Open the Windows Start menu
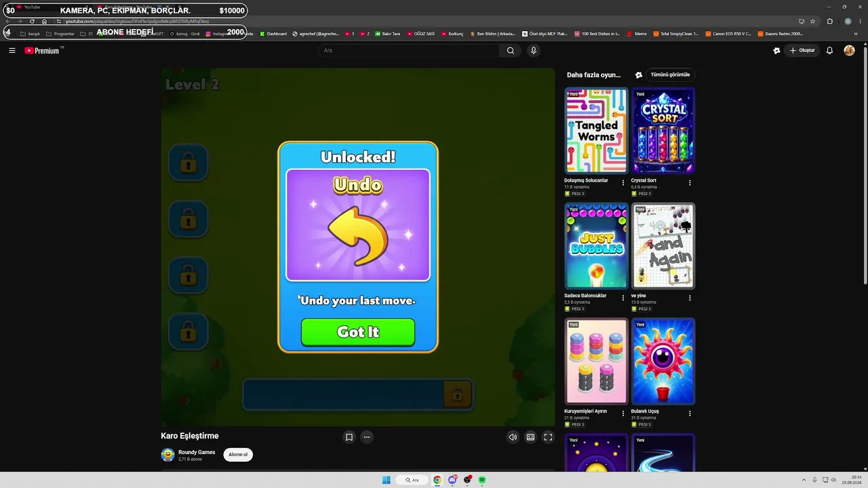The width and height of the screenshot is (868, 488). pos(387,480)
